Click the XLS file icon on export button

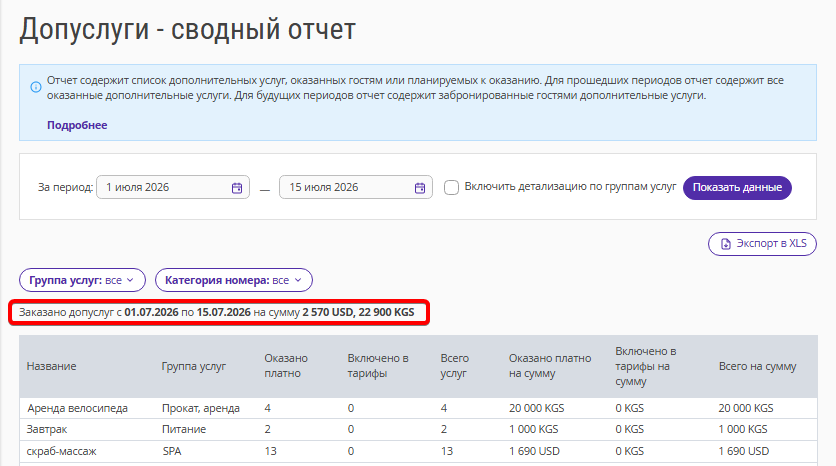[x=726, y=244]
